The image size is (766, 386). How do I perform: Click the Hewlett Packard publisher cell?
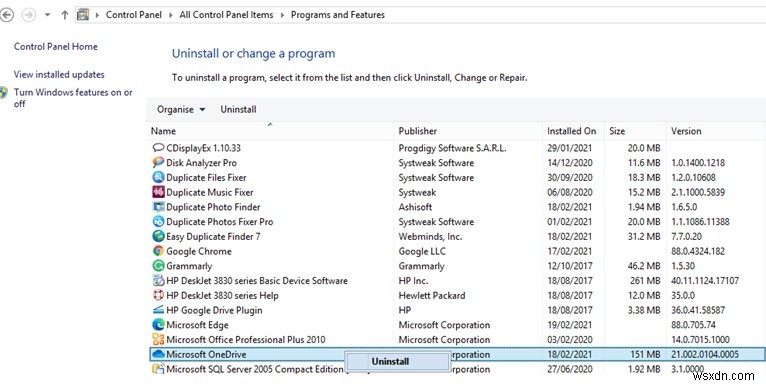click(x=432, y=295)
